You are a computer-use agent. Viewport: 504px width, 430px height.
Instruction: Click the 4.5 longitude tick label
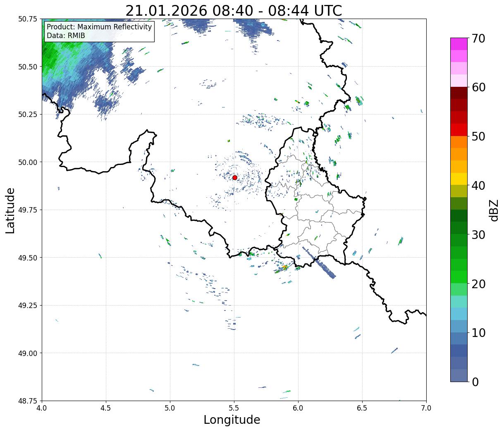click(106, 408)
